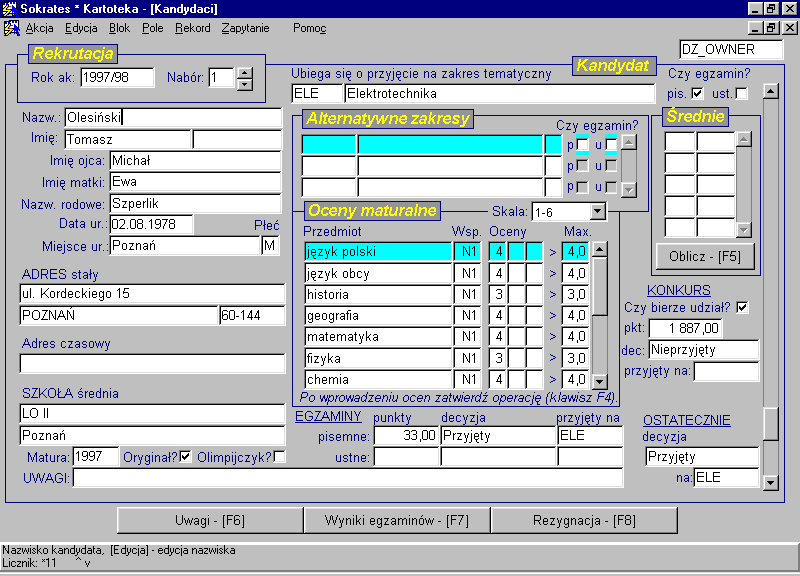The height and width of the screenshot is (576, 800).
Task: Check 'u' in third Alternatywne zakresy row
Action: pyautogui.click(x=611, y=187)
